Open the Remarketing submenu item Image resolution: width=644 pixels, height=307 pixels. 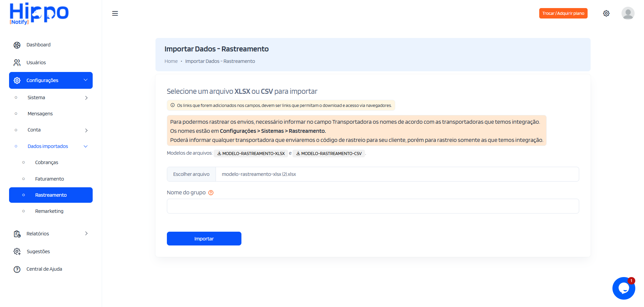pyautogui.click(x=51, y=211)
